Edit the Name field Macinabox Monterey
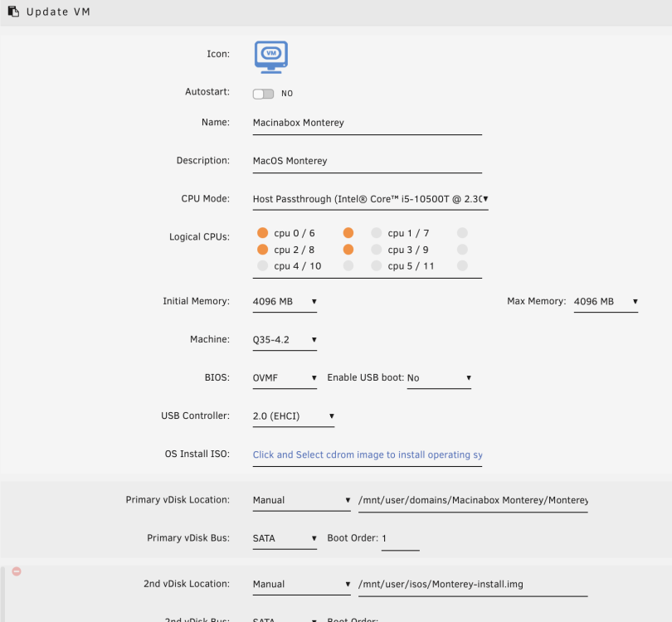The height and width of the screenshot is (622, 672). (368, 123)
